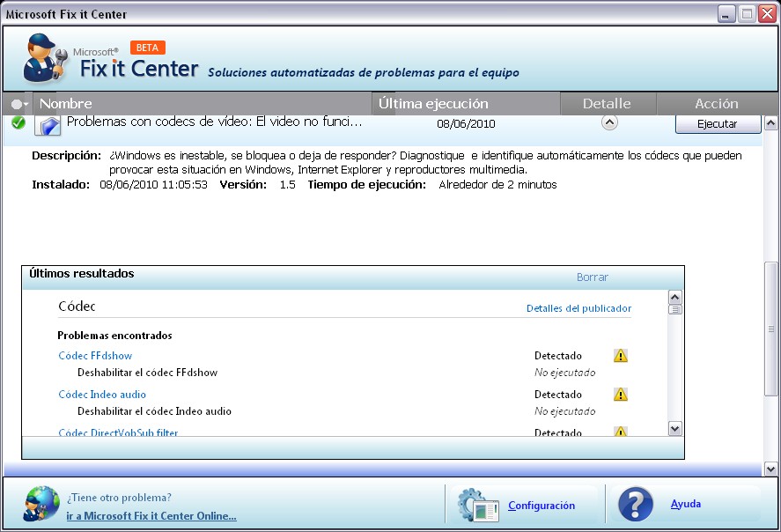Click Detectado status for Códec Indeo audio
Screen dimensions: 781x532
click(x=558, y=395)
